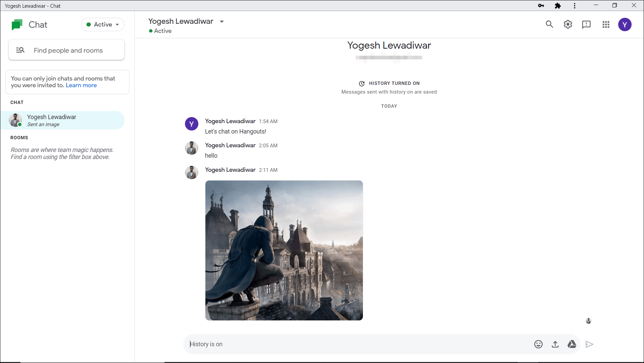Open the emoji picker in message box
This screenshot has height=363, width=644.
538,344
